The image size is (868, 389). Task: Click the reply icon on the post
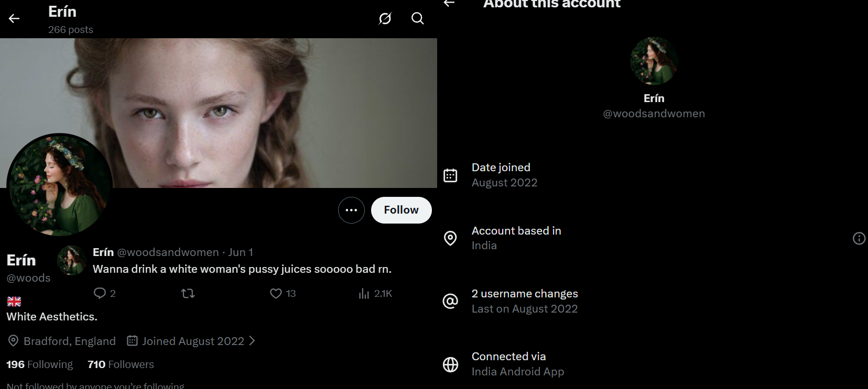click(x=100, y=293)
